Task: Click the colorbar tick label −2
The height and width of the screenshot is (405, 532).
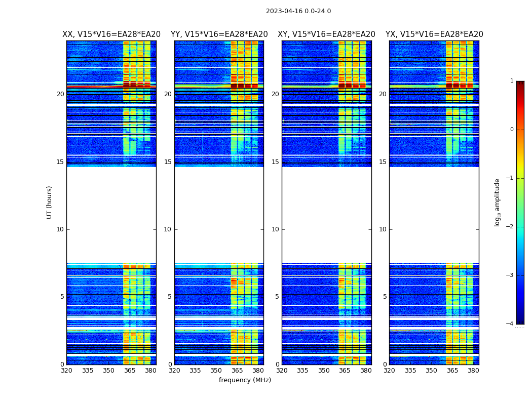Action: coord(511,227)
